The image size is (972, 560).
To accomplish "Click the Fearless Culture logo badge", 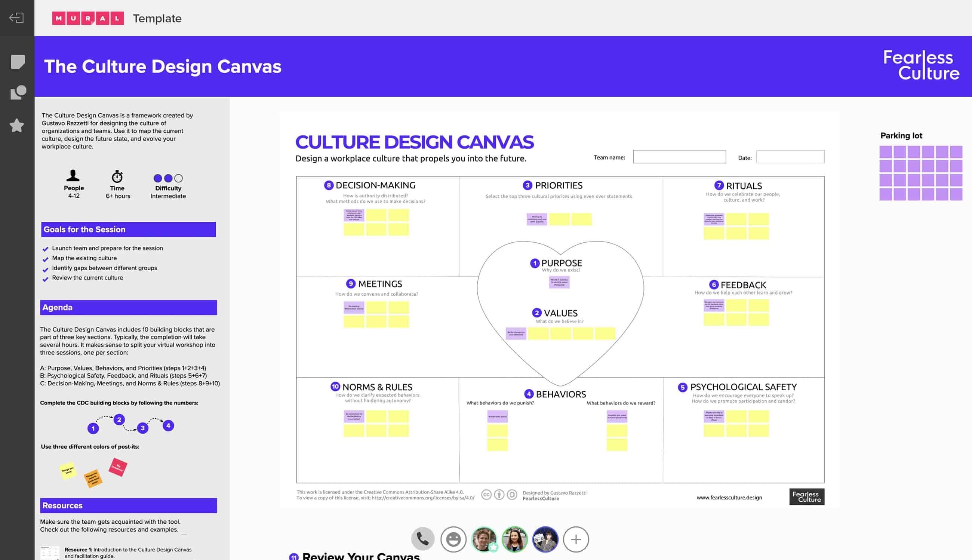I will coord(807,497).
